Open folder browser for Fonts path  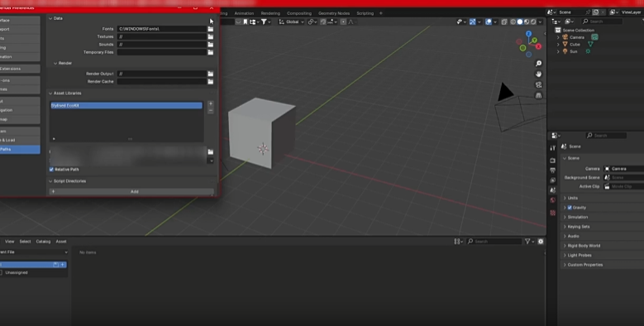(211, 29)
